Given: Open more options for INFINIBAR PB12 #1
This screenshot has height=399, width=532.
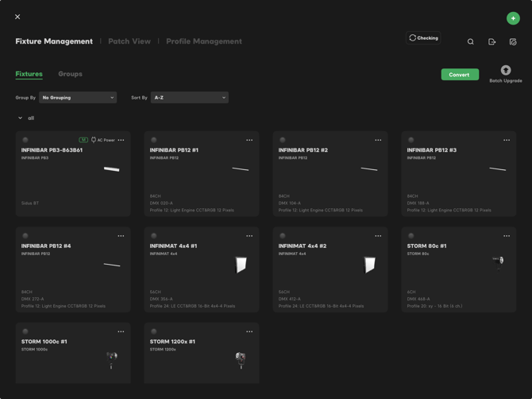Looking at the screenshot, I should pyautogui.click(x=249, y=140).
